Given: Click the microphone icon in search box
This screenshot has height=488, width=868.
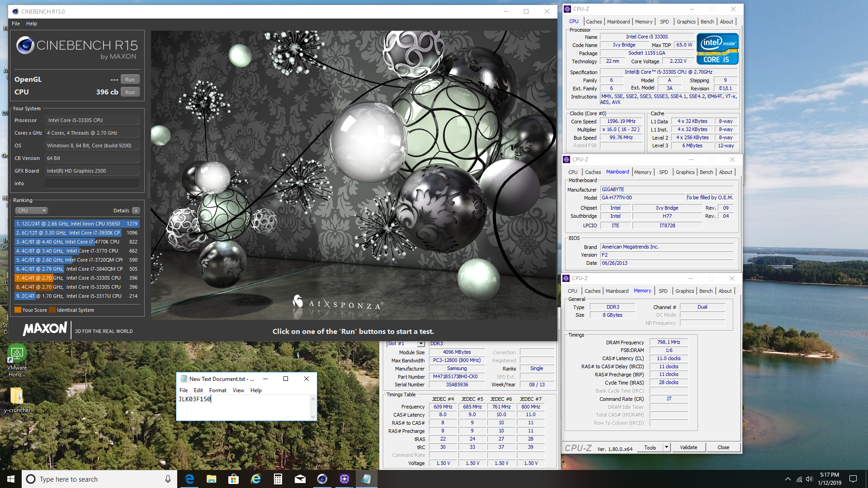Looking at the screenshot, I should click(168, 479).
